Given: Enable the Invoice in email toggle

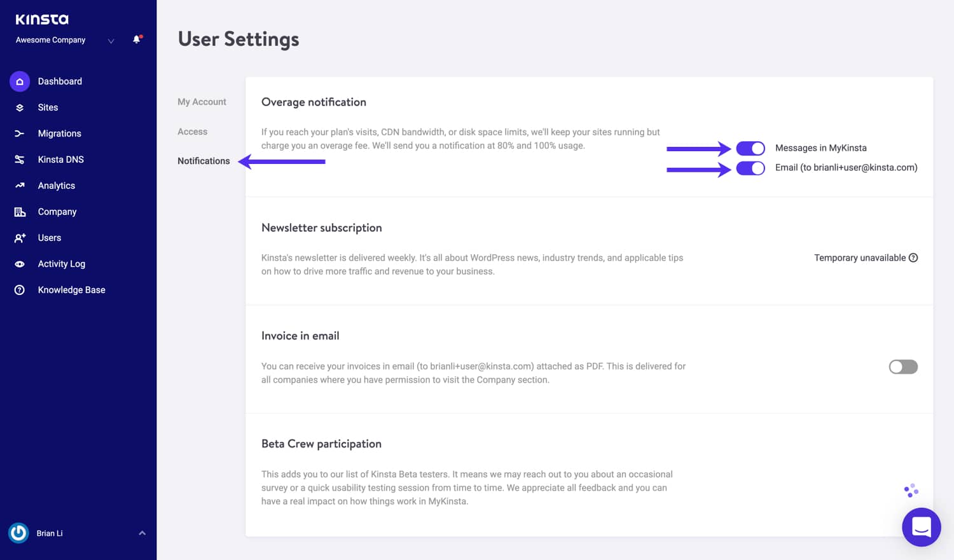Looking at the screenshot, I should [x=902, y=367].
